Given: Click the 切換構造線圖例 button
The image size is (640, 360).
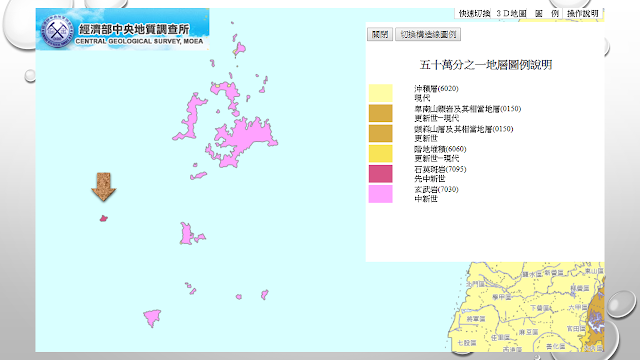Looking at the screenshot, I should 428,34.
